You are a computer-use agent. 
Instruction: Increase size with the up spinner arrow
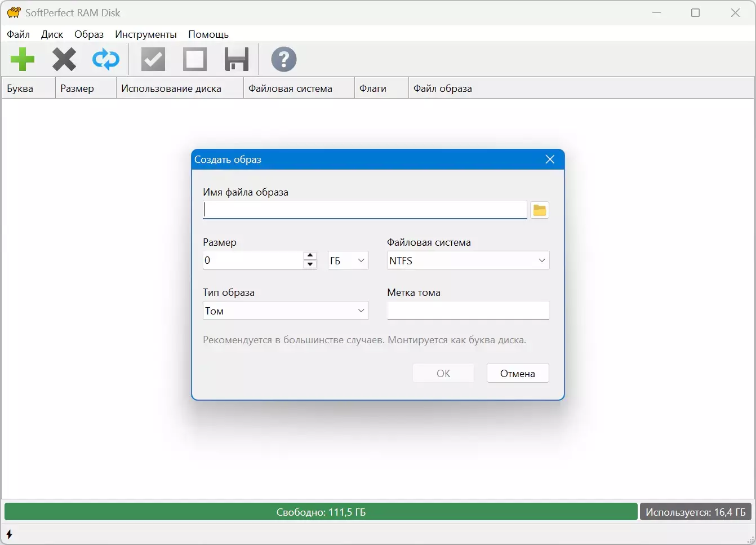click(x=310, y=256)
